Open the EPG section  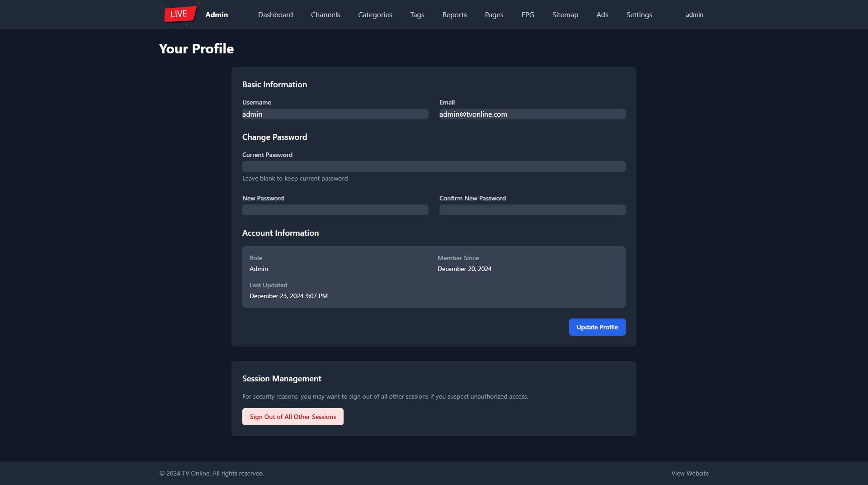tap(528, 15)
